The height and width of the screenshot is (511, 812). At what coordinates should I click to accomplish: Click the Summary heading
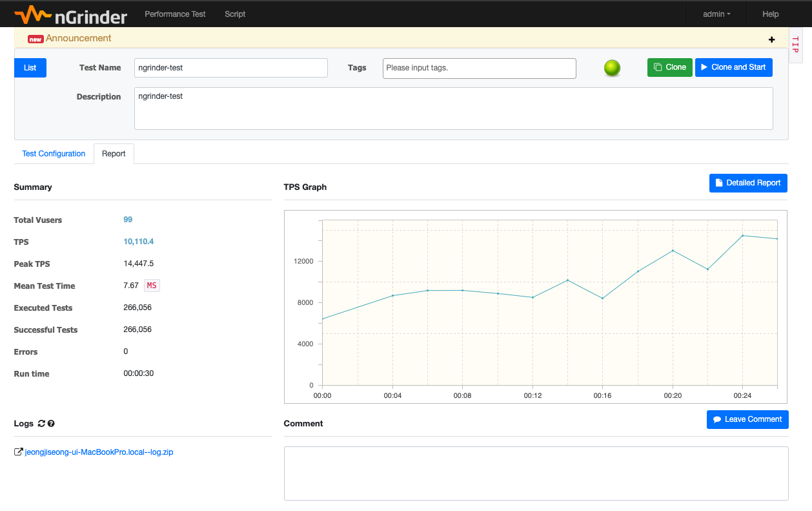(x=33, y=187)
